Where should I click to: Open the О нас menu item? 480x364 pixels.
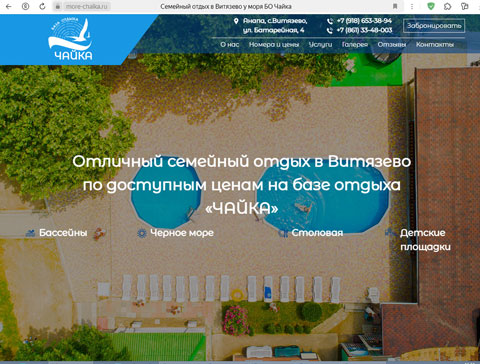tap(230, 44)
